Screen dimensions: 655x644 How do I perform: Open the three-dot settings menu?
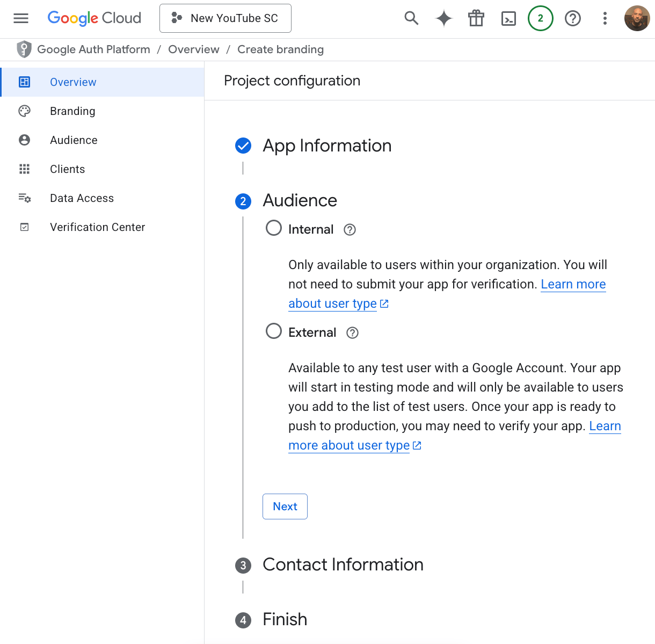605,18
